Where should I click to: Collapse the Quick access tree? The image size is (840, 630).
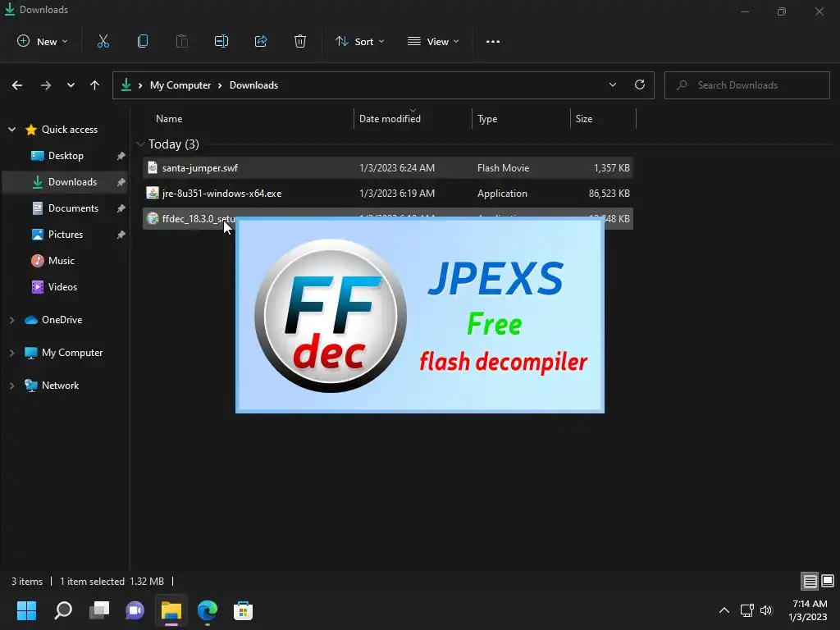(11, 130)
